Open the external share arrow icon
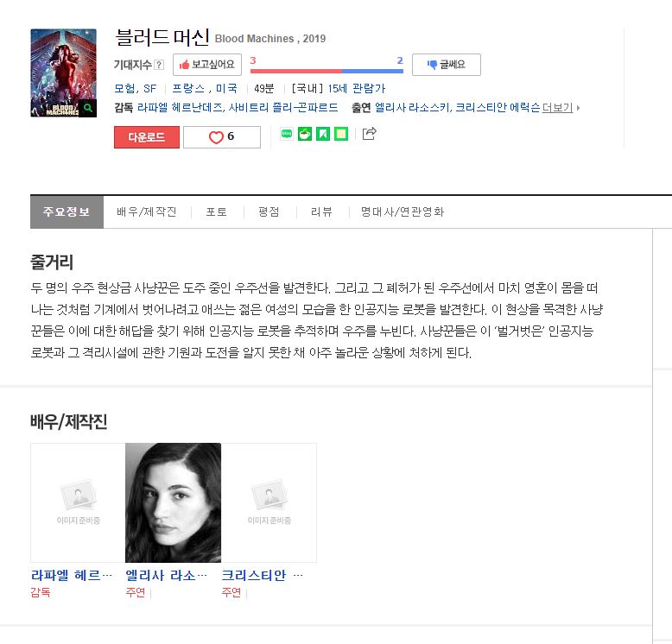672x644 pixels. click(x=369, y=134)
